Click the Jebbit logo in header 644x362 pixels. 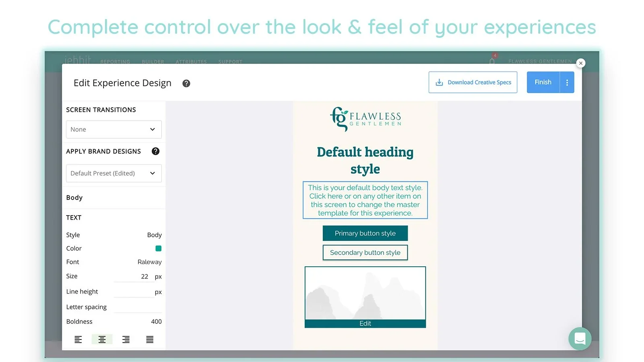tap(77, 60)
